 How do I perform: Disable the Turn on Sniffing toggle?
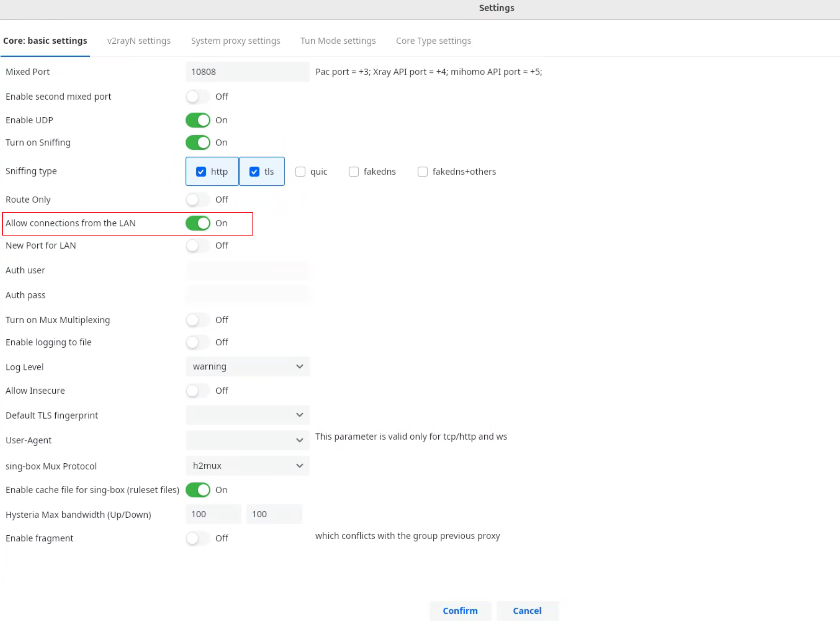(x=197, y=142)
